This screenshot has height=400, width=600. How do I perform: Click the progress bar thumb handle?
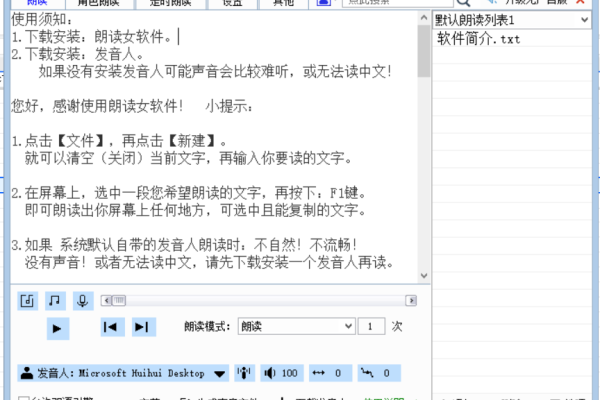click(119, 300)
